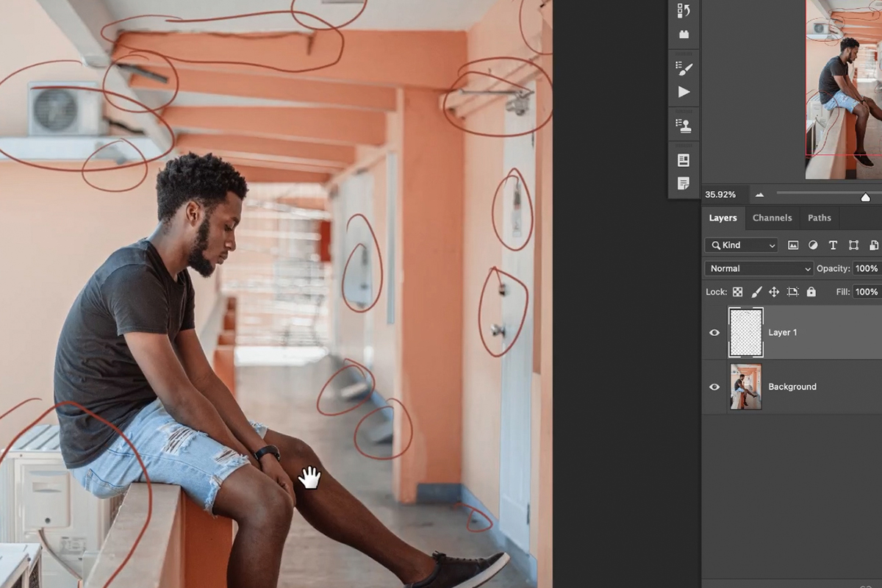This screenshot has height=588, width=882.
Task: Click the filter by adjustment layers icon
Action: coord(812,245)
